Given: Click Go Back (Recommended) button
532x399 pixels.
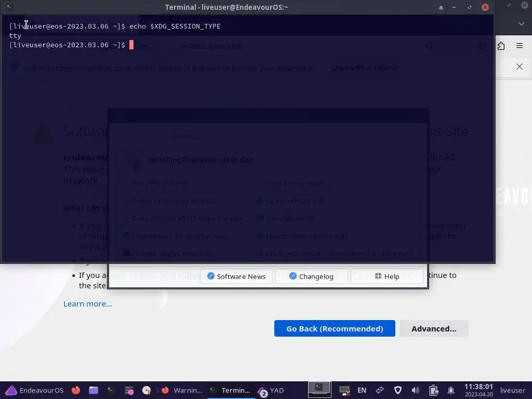Looking at the screenshot, I should tap(335, 328).
